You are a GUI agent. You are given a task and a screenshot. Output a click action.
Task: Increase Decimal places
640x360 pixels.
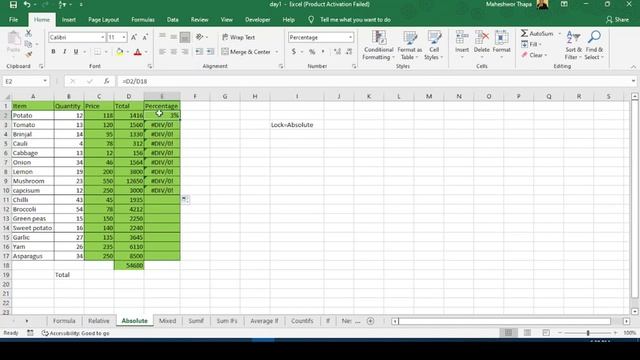tap(337, 52)
